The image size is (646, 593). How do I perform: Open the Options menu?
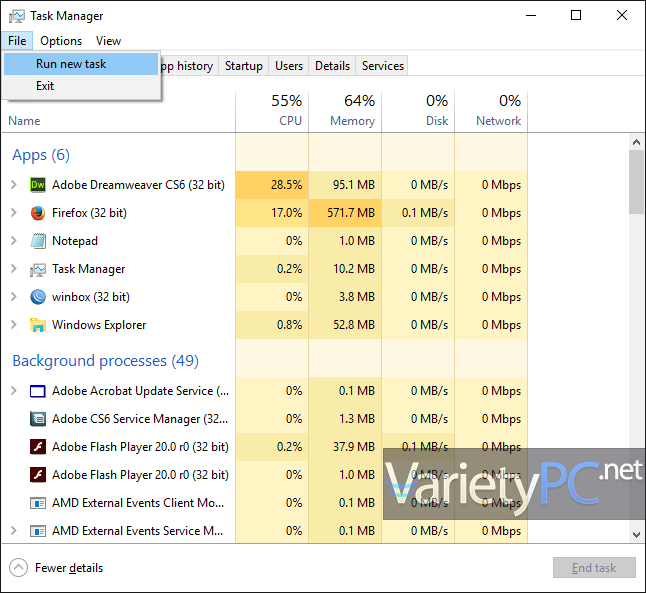(61, 41)
